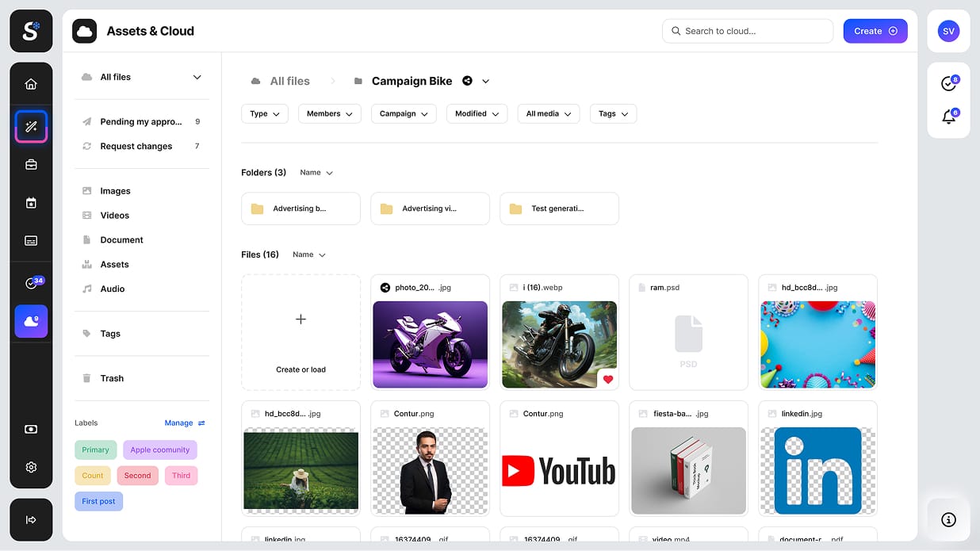Image resolution: width=980 pixels, height=551 pixels.
Task: Click the share icon beside Campaign Bike
Action: [467, 81]
